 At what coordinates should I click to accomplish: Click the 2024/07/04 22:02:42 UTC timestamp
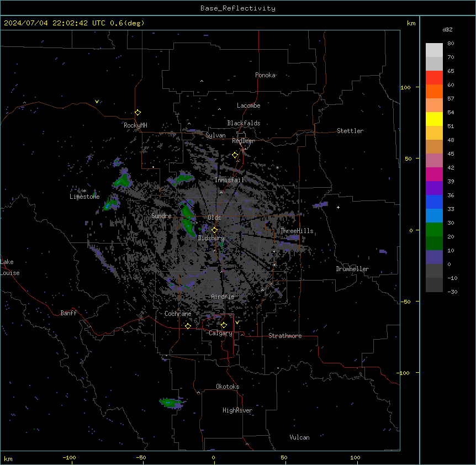pyautogui.click(x=55, y=23)
